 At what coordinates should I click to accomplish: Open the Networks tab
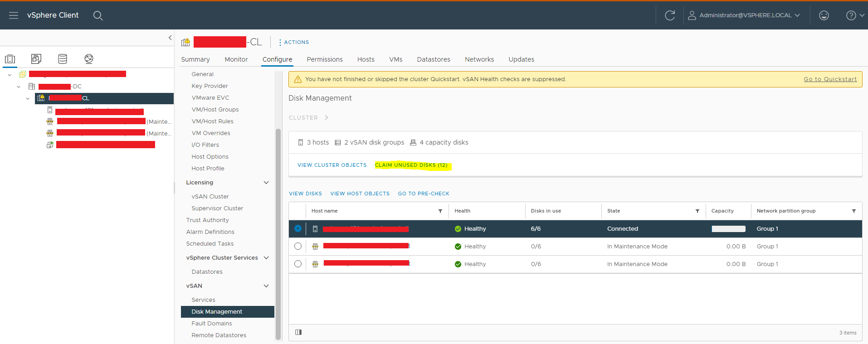[479, 59]
